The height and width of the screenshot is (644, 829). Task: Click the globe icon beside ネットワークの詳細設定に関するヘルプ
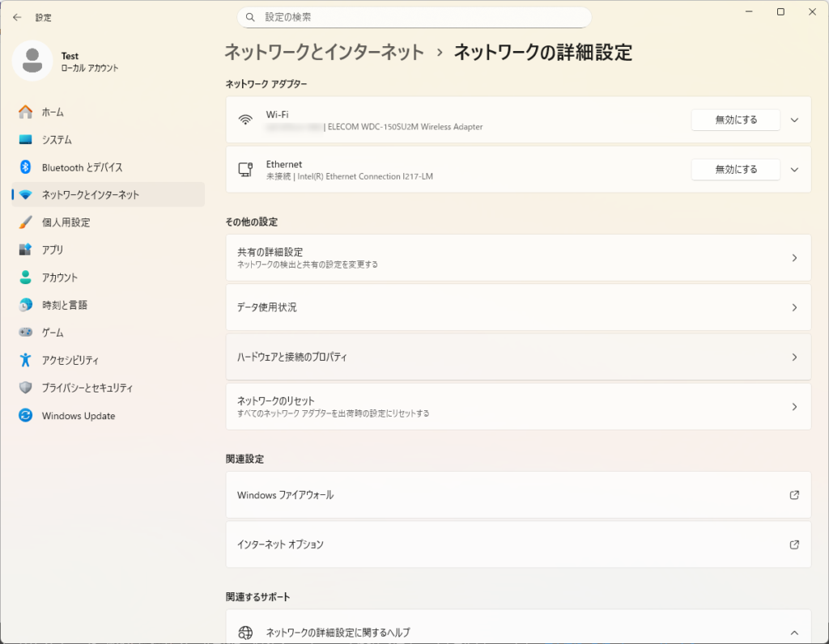pos(245,633)
